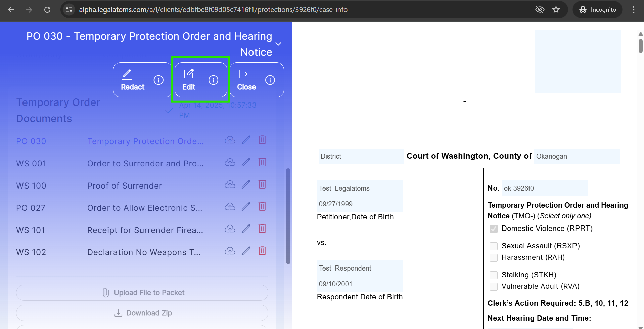The width and height of the screenshot is (644, 329).
Task: Open Order to Allow Electronic S... document
Action: click(145, 208)
